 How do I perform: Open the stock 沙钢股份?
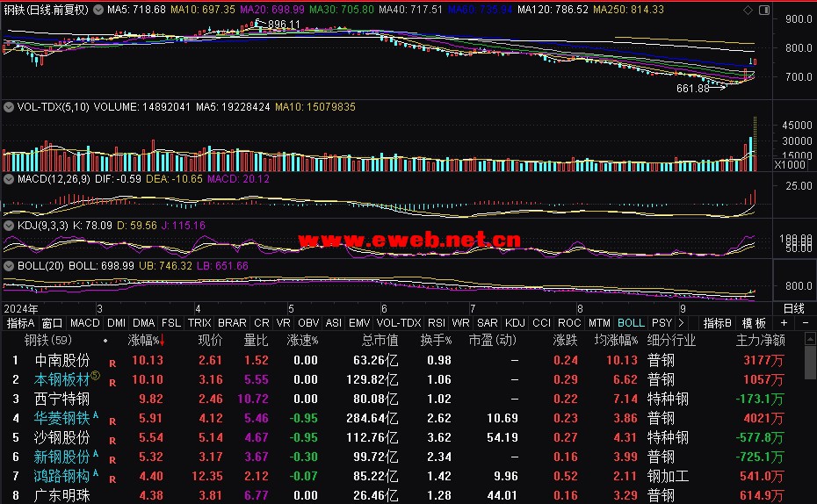tap(62, 437)
